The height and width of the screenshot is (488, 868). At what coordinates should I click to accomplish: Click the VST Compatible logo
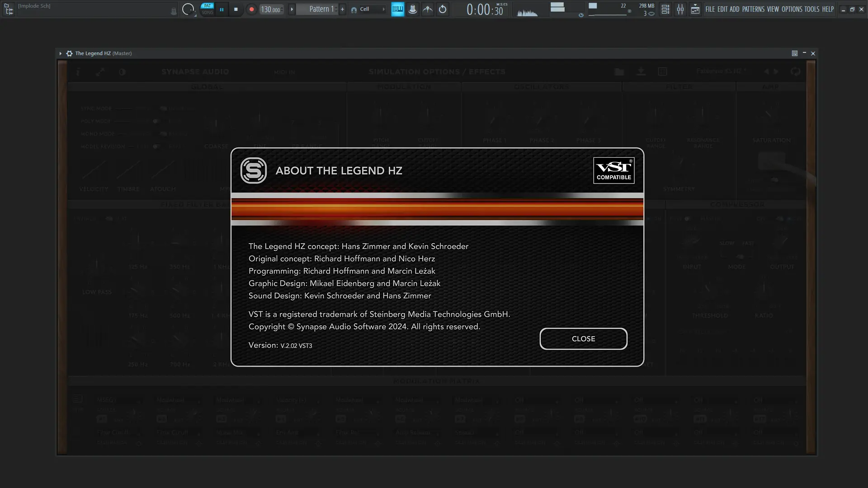pyautogui.click(x=613, y=170)
